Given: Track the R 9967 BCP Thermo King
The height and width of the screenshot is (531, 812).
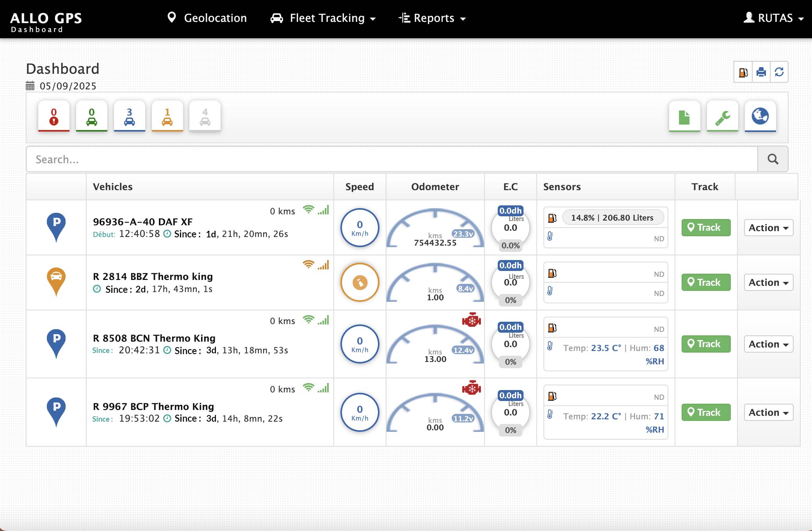Looking at the screenshot, I should point(706,412).
